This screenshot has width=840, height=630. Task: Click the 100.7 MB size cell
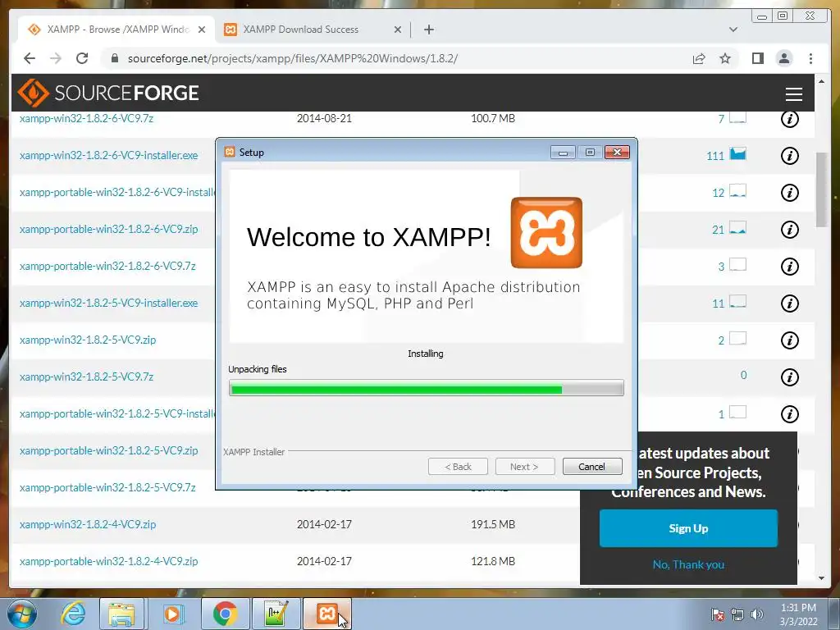pos(493,118)
